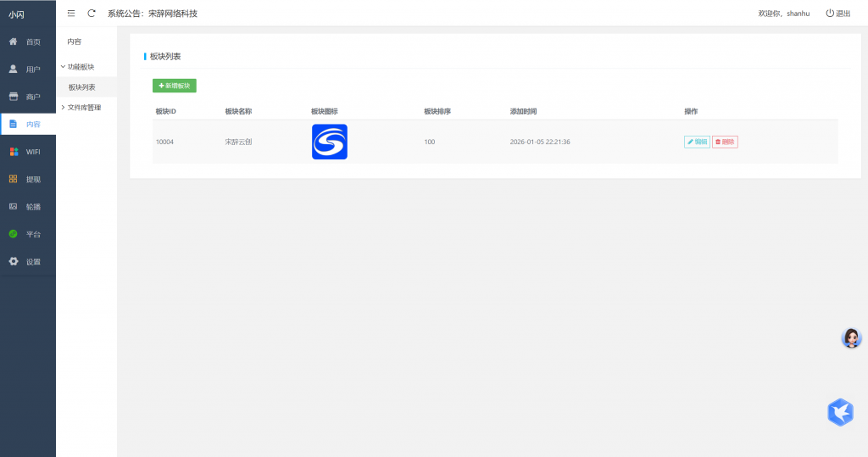Image resolution: width=868 pixels, height=457 pixels.
Task: Click the blue bird floating icon
Action: pos(840,412)
